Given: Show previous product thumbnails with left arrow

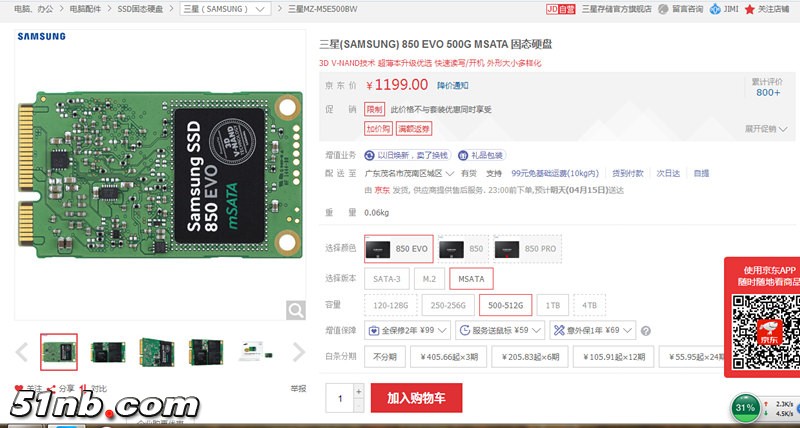Looking at the screenshot, I should point(21,352).
